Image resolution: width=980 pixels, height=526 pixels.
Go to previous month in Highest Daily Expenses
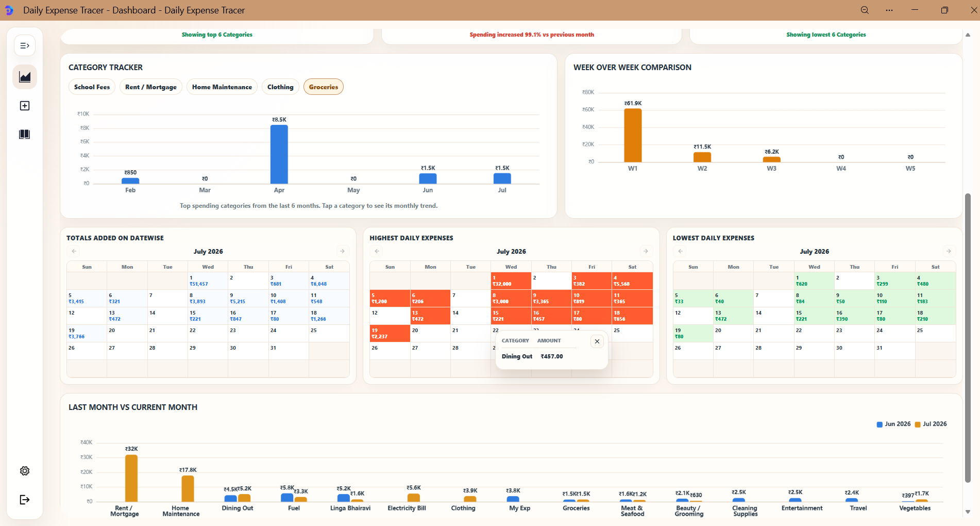377,251
